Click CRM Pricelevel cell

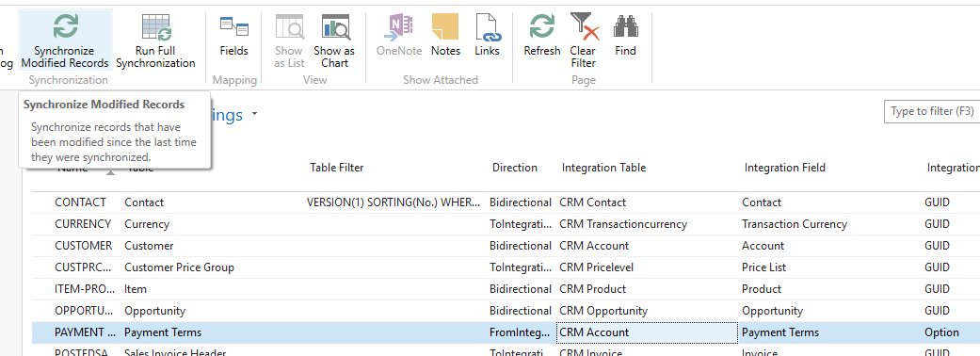[x=596, y=267]
